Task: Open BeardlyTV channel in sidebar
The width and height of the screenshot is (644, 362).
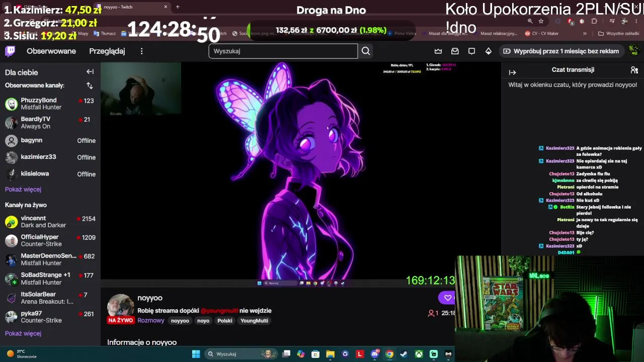Action: pyautogui.click(x=50, y=123)
